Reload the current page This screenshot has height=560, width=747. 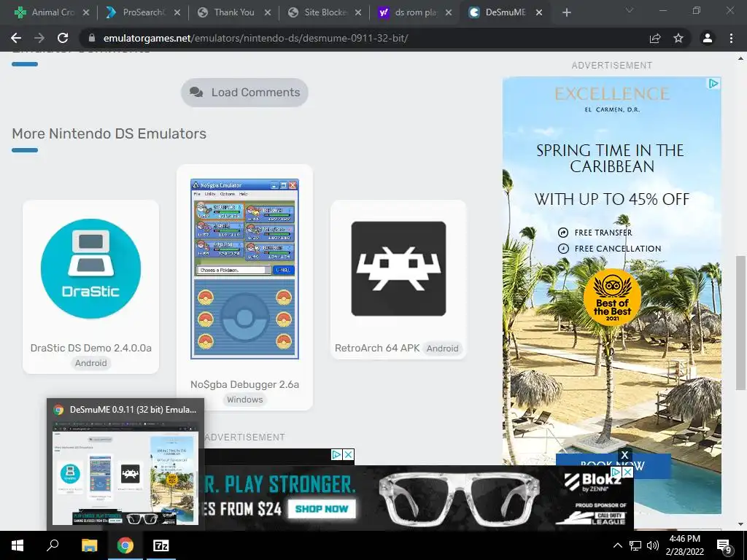(63, 38)
